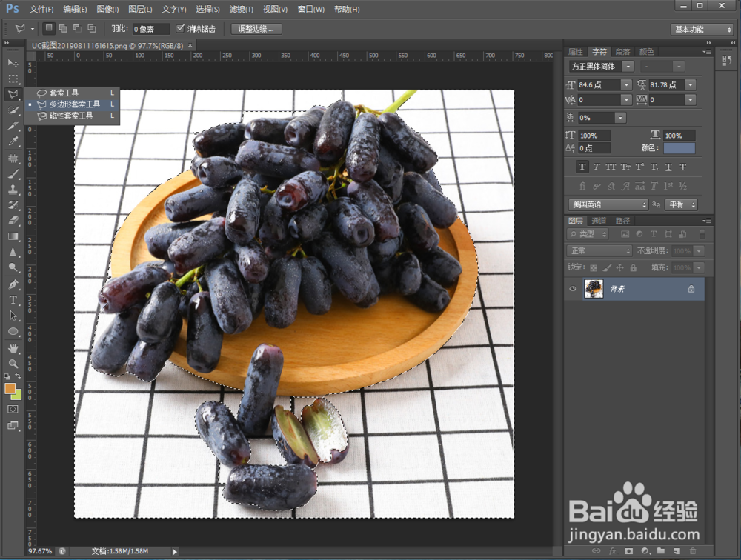Hide the Background layer eye icon
741x560 pixels.
click(573, 289)
